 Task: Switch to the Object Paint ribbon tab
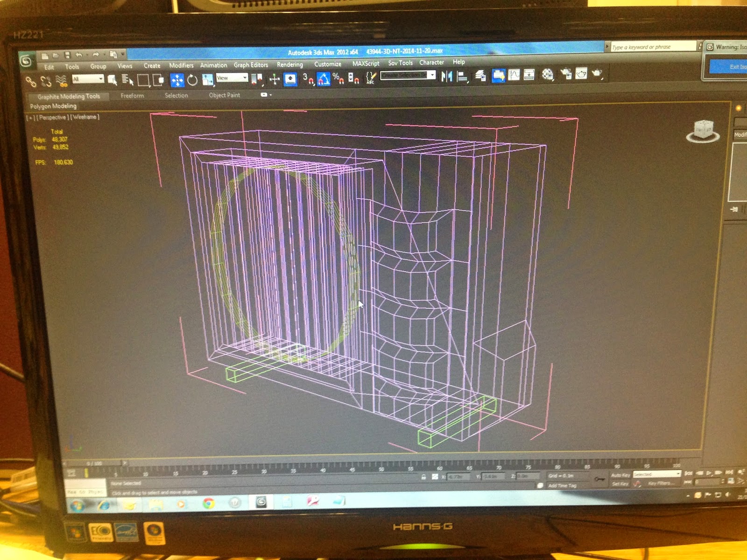point(224,95)
